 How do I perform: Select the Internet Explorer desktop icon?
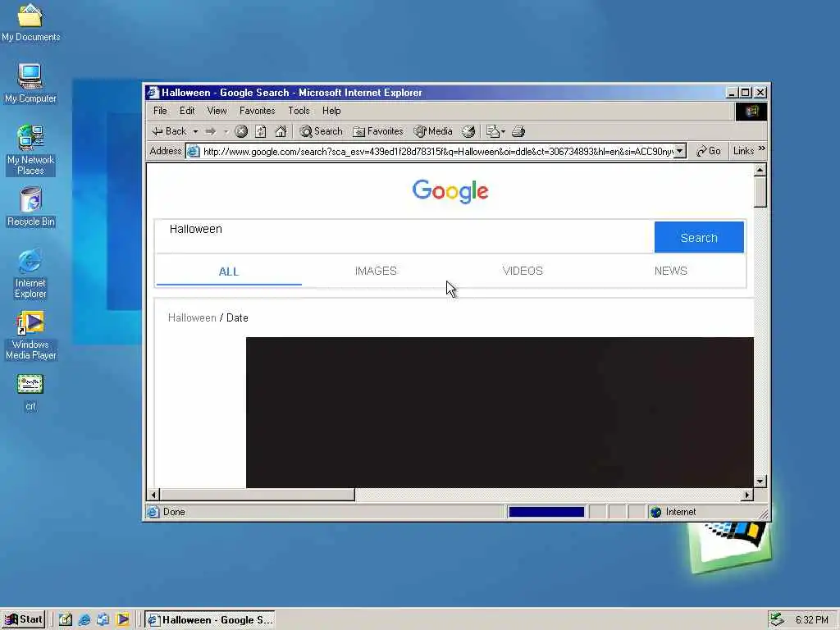point(30,273)
